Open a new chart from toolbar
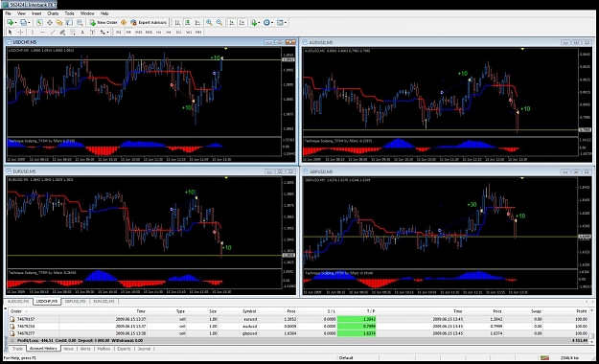 click(x=10, y=23)
